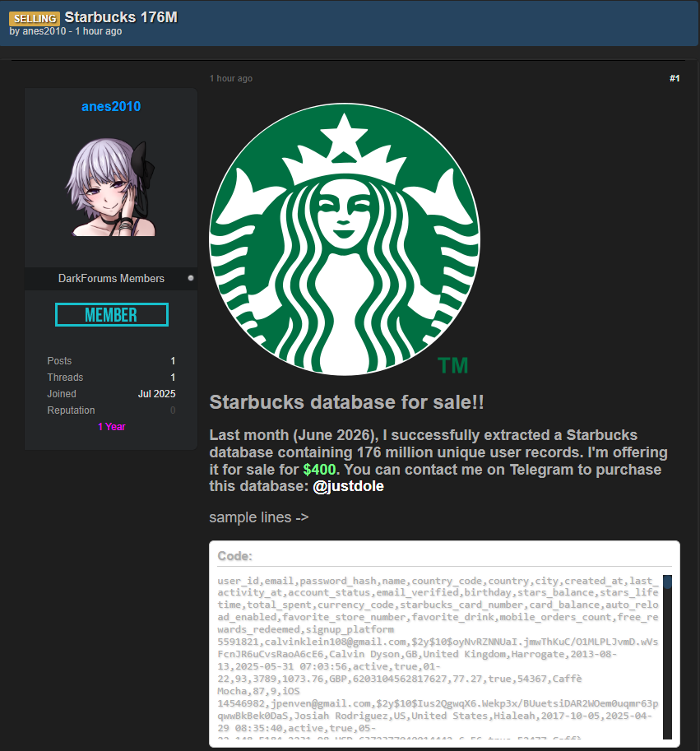
Task: Click the offline status dot indicator
Action: pos(191,278)
